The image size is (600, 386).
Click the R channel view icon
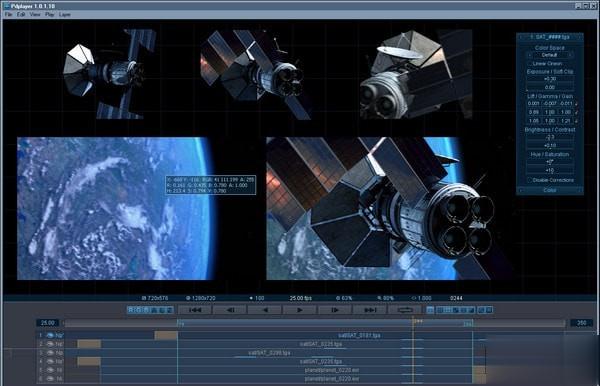point(130,310)
